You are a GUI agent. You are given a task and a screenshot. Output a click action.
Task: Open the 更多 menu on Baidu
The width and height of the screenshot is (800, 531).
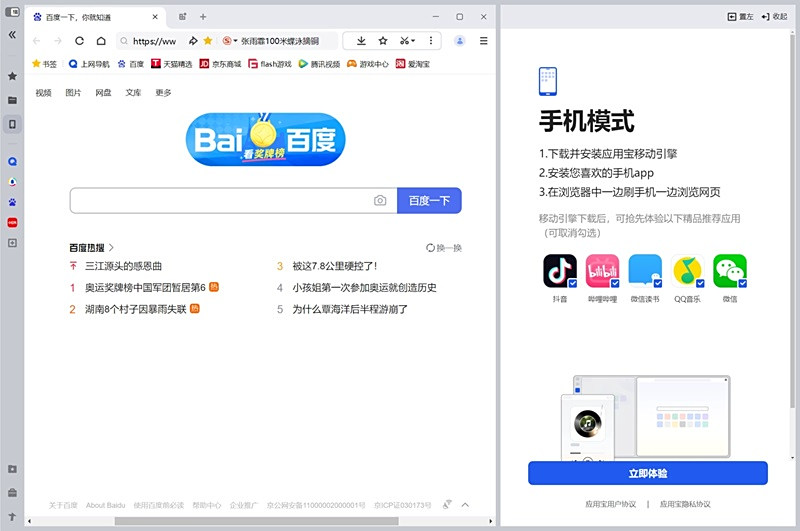[163, 93]
